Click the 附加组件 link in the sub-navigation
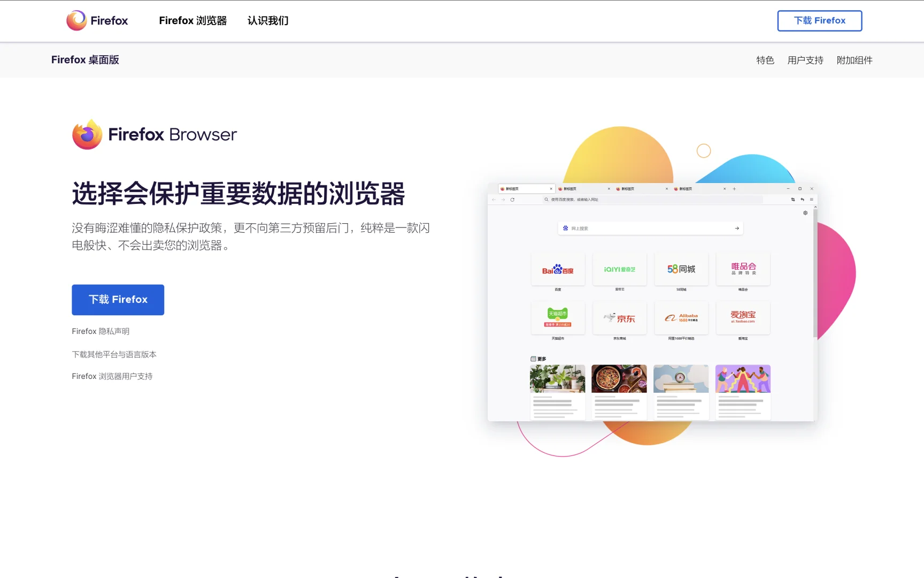This screenshot has width=924, height=578. [854, 60]
